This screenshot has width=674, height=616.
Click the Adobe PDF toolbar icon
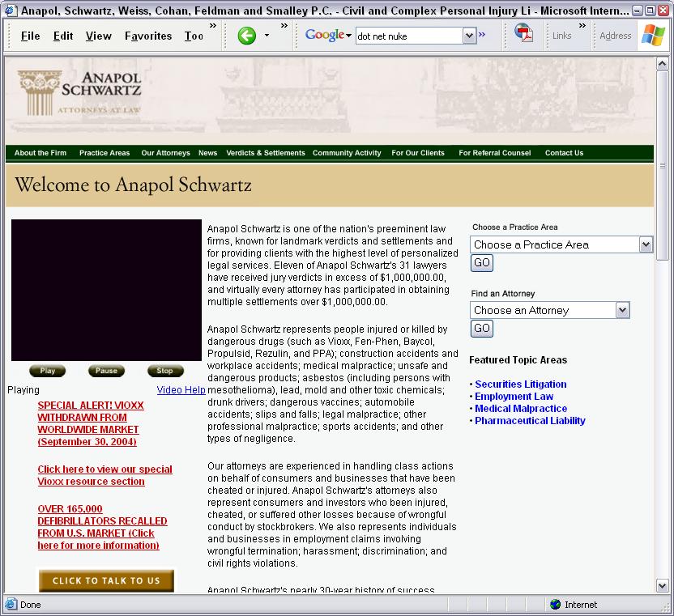523,34
